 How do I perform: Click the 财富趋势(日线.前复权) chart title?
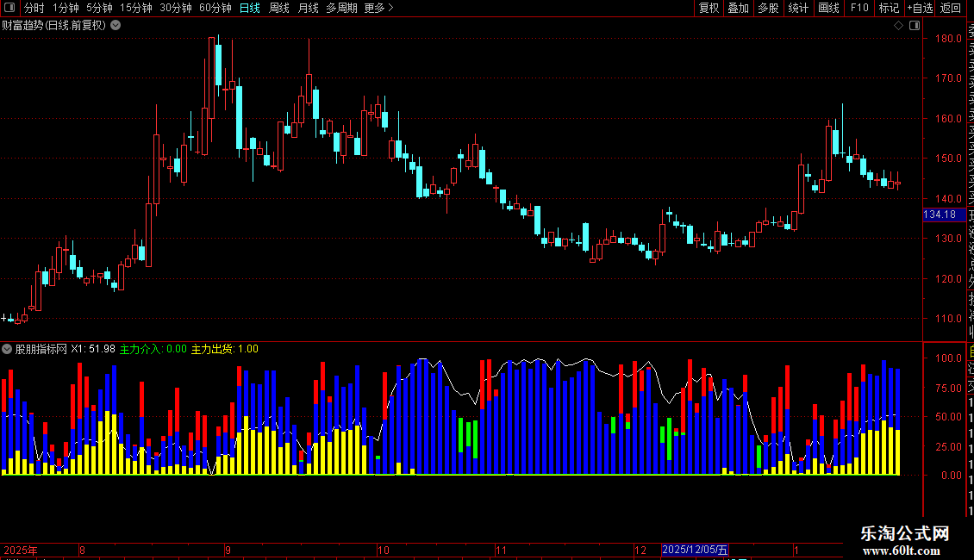pos(54,26)
